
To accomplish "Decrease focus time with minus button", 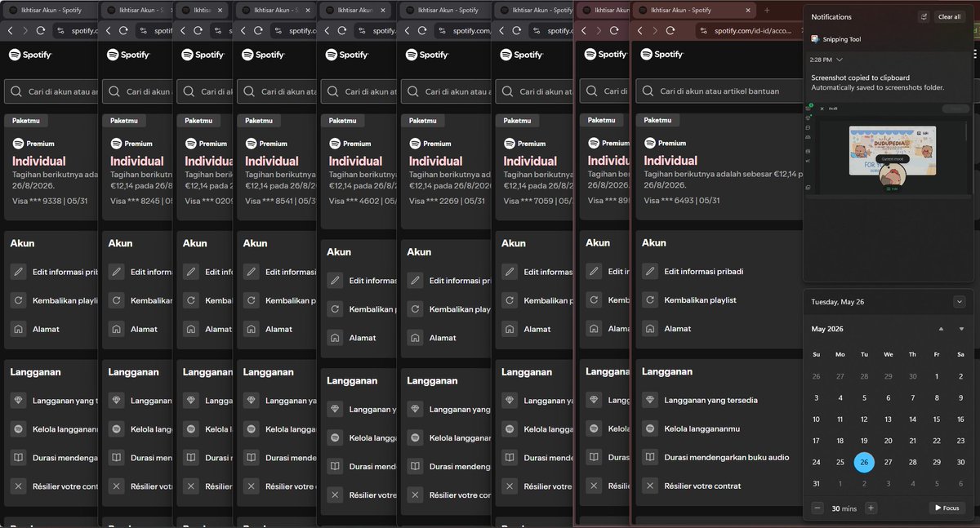I will [817, 508].
